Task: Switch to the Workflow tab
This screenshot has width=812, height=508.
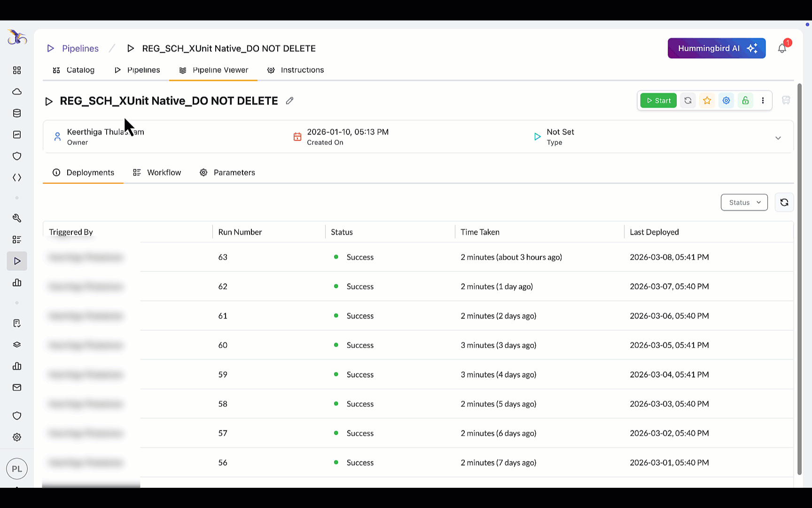Action: [x=157, y=173]
